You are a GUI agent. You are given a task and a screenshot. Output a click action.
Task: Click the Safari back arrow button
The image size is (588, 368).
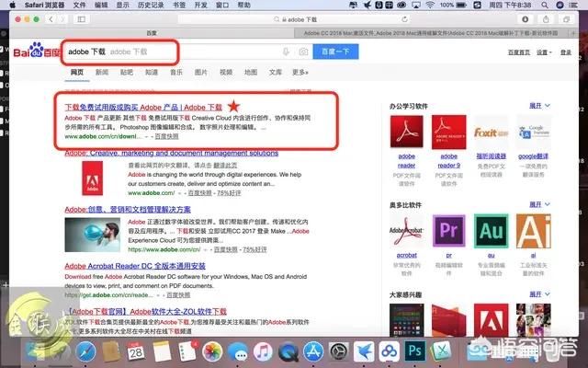click(x=51, y=19)
